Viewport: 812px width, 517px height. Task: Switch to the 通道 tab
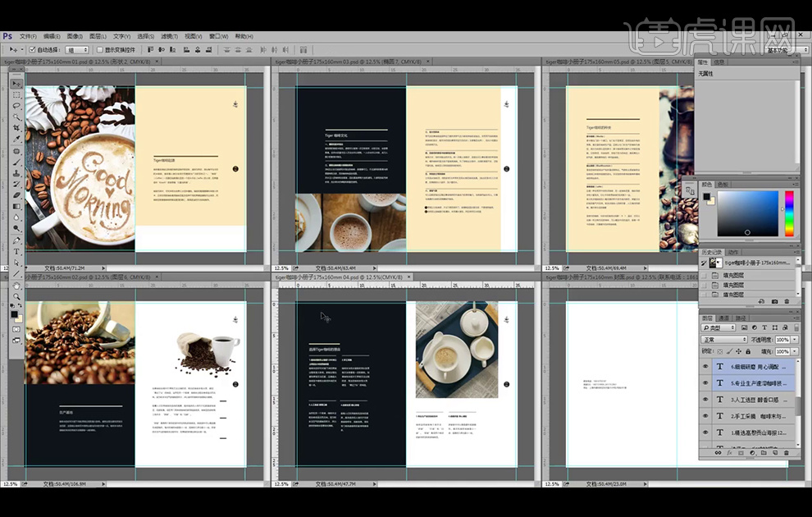click(x=724, y=318)
